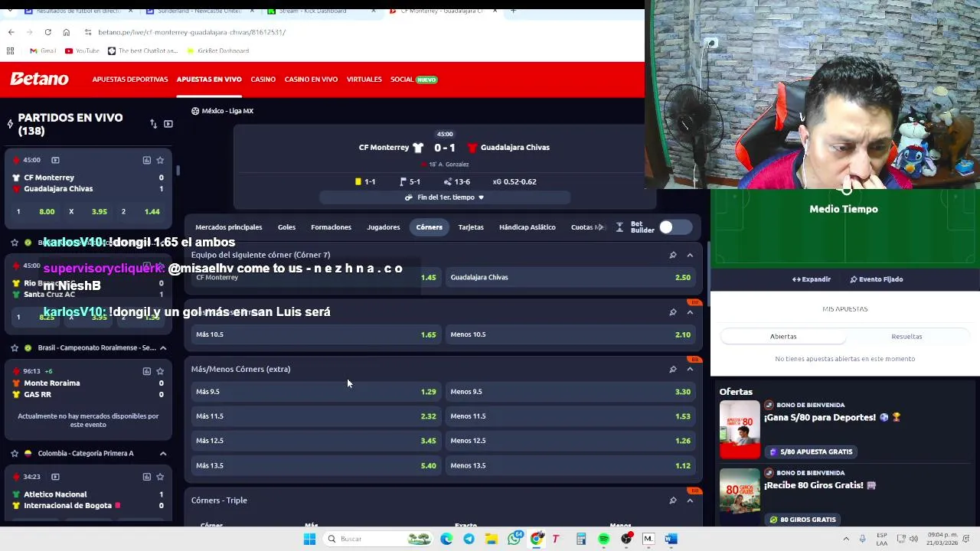Star the Colombia Categoría Primera A league

pyautogui.click(x=15, y=453)
